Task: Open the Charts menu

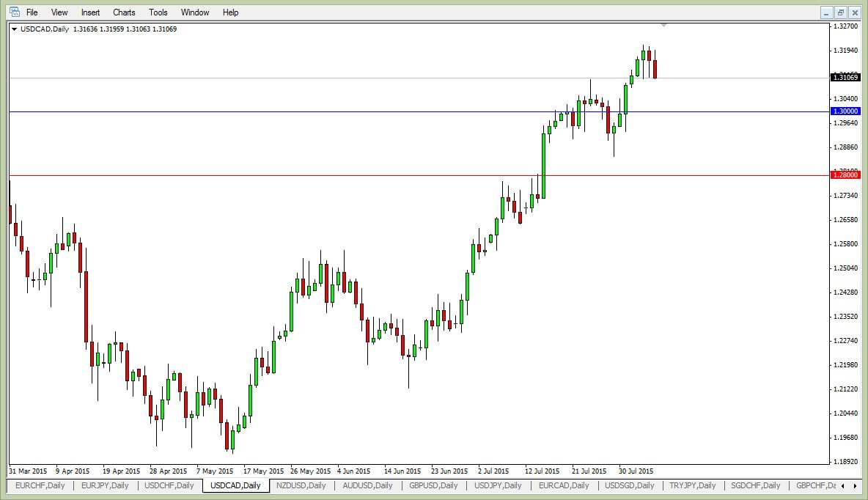Action: 123,12
